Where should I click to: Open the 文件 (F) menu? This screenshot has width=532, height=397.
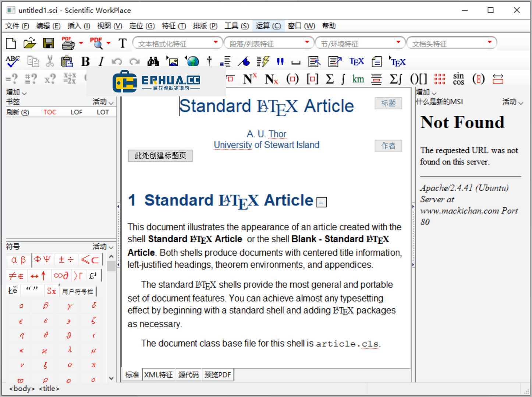[x=17, y=26]
